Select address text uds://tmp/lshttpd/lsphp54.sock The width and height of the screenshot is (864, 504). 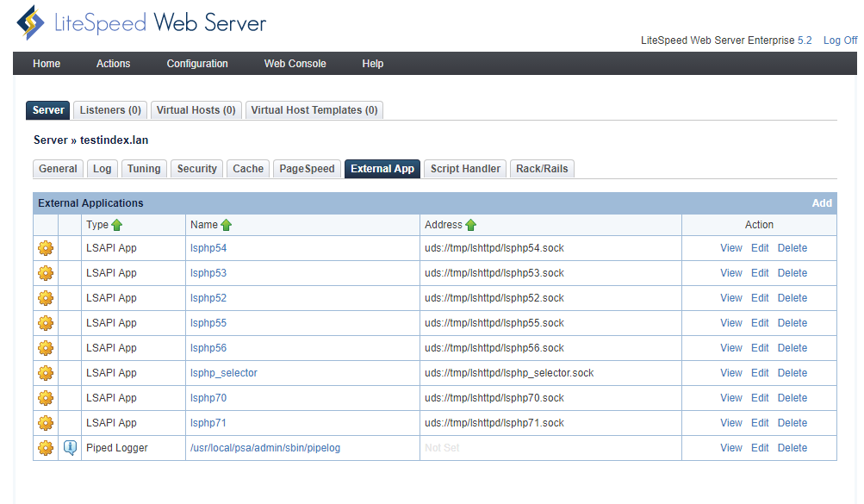click(494, 248)
